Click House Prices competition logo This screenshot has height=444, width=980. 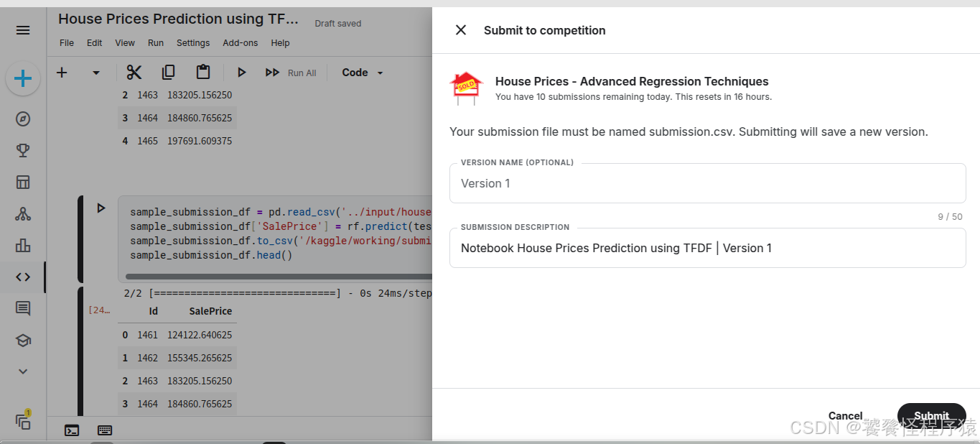click(x=466, y=88)
